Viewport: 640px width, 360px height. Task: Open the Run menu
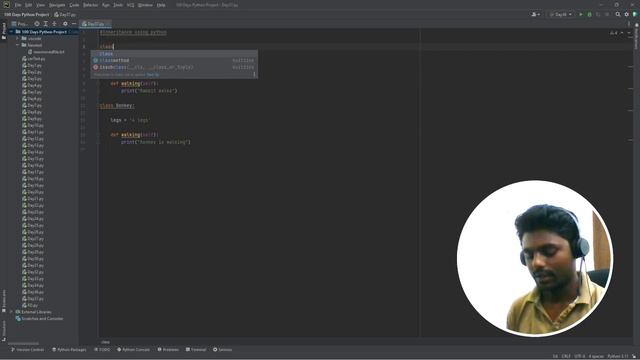(x=106, y=5)
